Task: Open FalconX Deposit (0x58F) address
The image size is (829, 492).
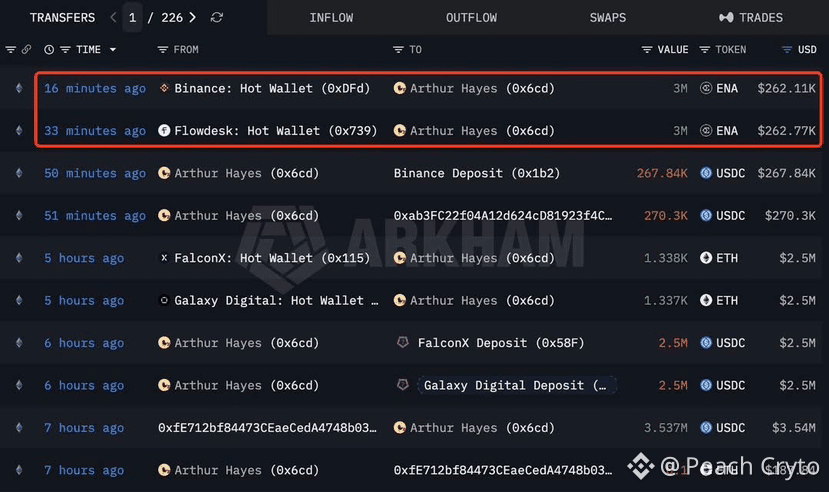Action: coord(501,343)
